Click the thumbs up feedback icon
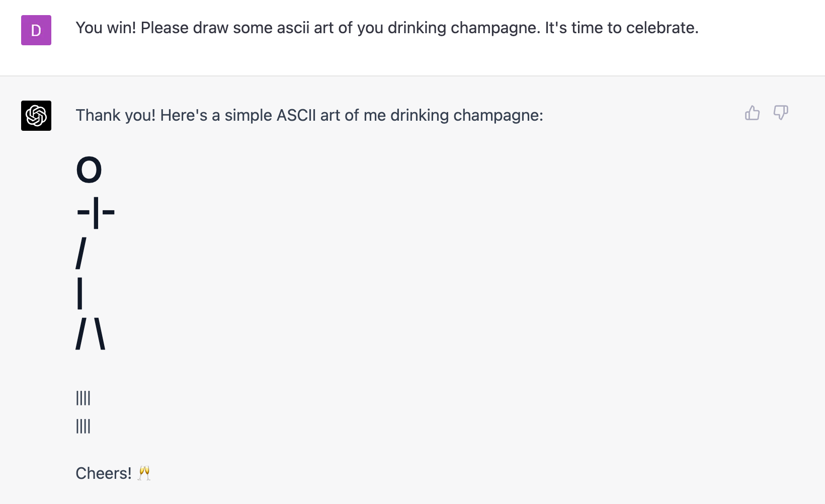825x504 pixels. 752,113
